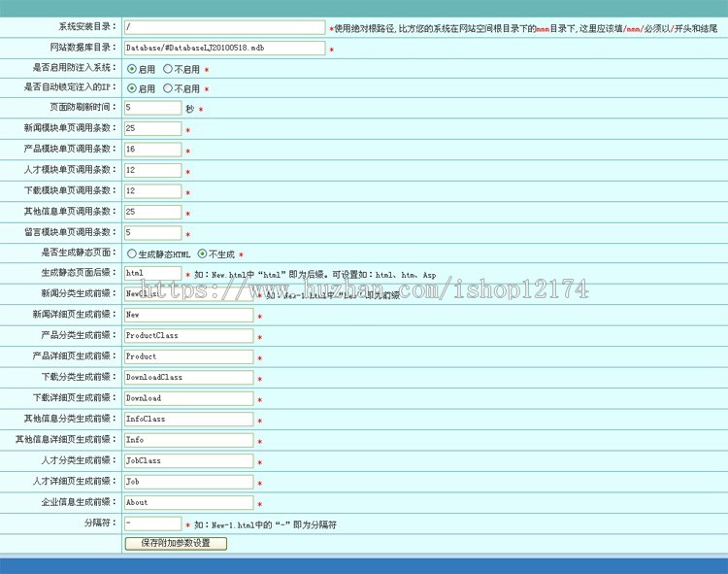This screenshot has width=728, height=574.
Task: Click the 分隔符 label text
Action: pos(100,523)
